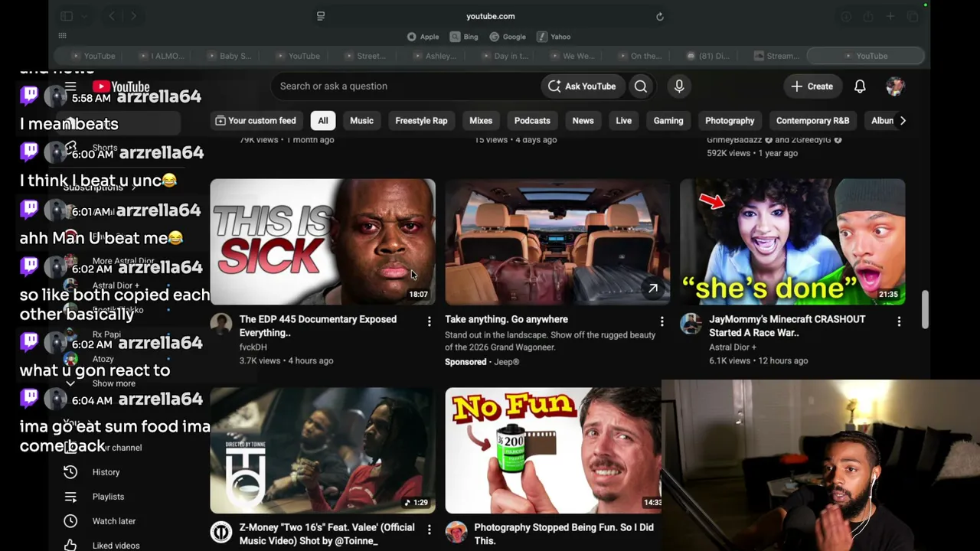Select the Mixes filter chip
Image resolution: width=980 pixels, height=551 pixels.
pyautogui.click(x=481, y=121)
